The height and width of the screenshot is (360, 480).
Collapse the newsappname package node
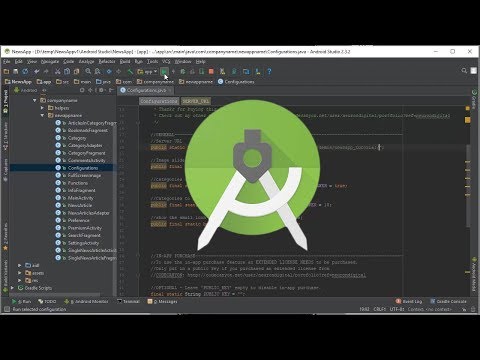point(42,115)
